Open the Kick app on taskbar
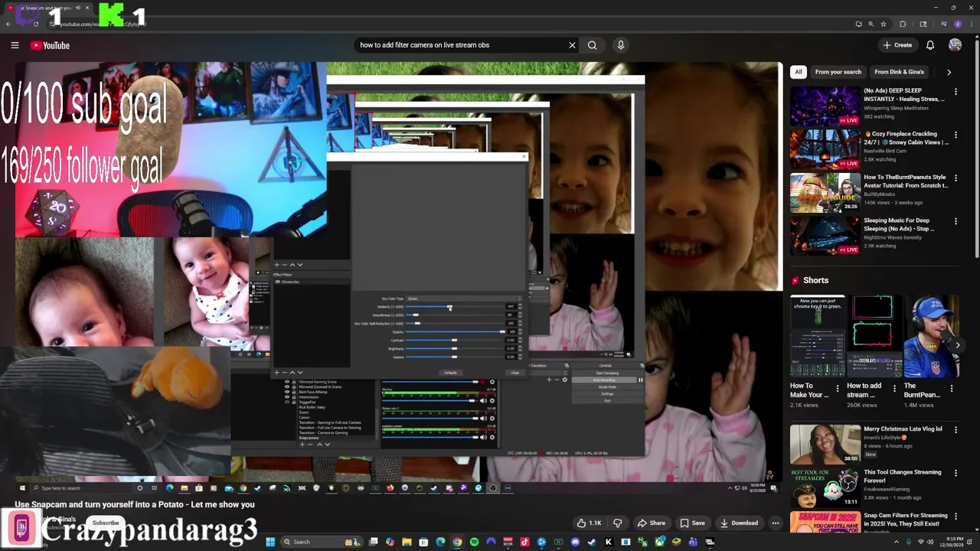Viewport: 980px width, 551px height. [x=608, y=542]
